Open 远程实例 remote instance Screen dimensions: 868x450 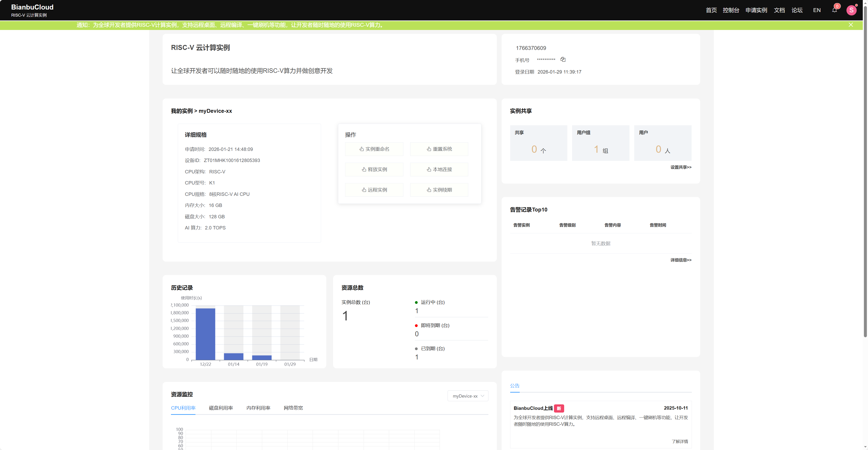[374, 190]
